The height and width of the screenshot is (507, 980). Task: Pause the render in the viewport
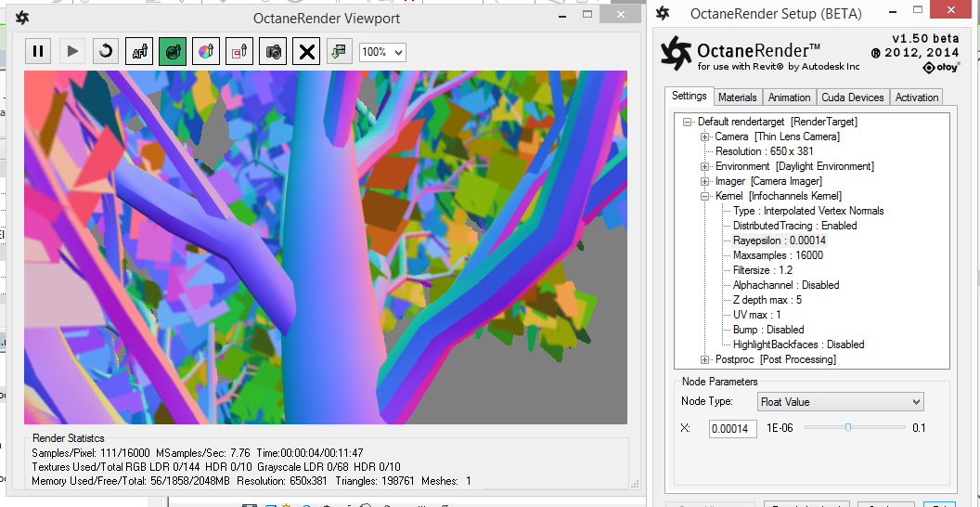pos(38,51)
